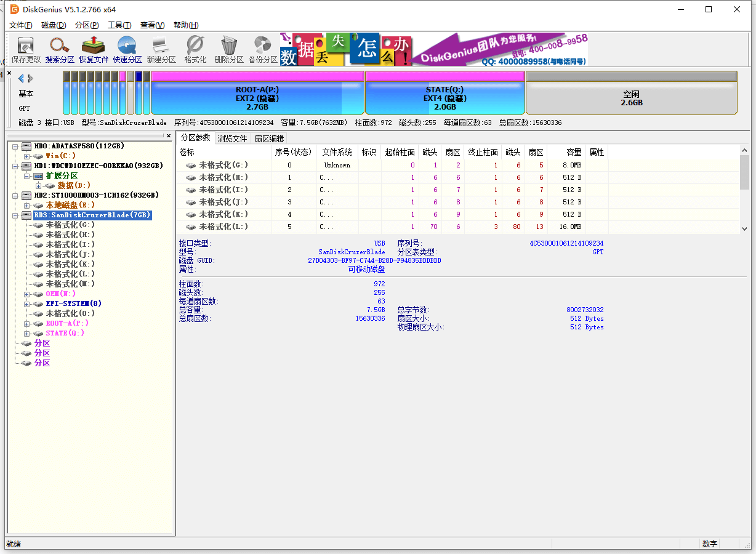The image size is (756, 554).
Task: Switch to the 扇区编辑 tab
Action: point(269,138)
